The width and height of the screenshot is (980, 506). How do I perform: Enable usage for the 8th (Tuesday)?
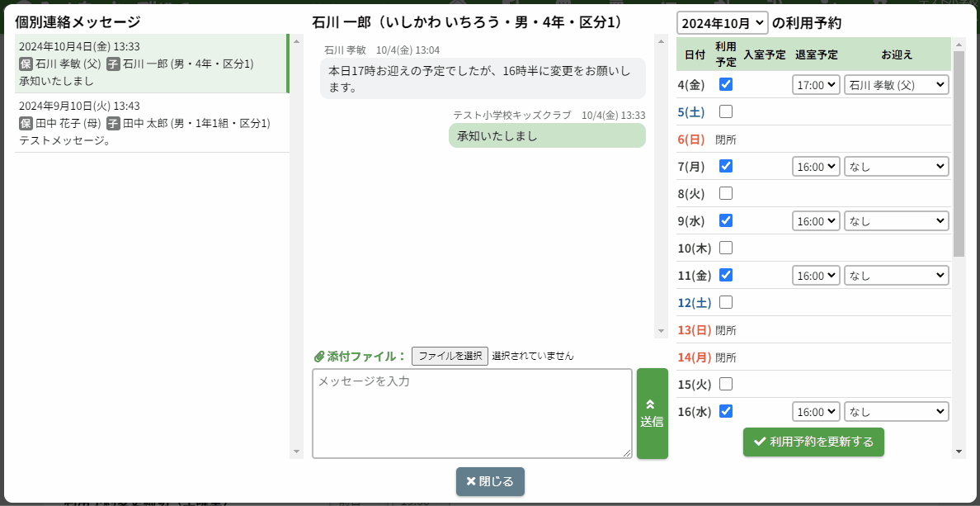tap(726, 193)
